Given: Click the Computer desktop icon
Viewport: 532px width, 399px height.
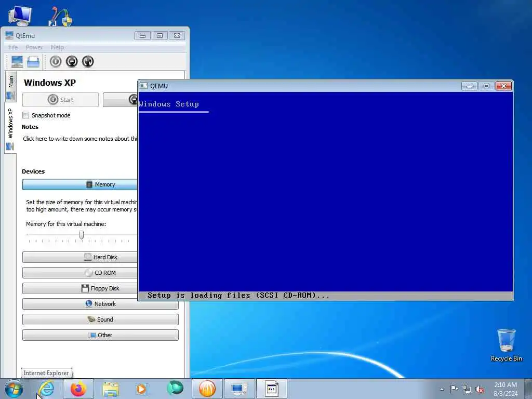Looking at the screenshot, I should [x=20, y=15].
